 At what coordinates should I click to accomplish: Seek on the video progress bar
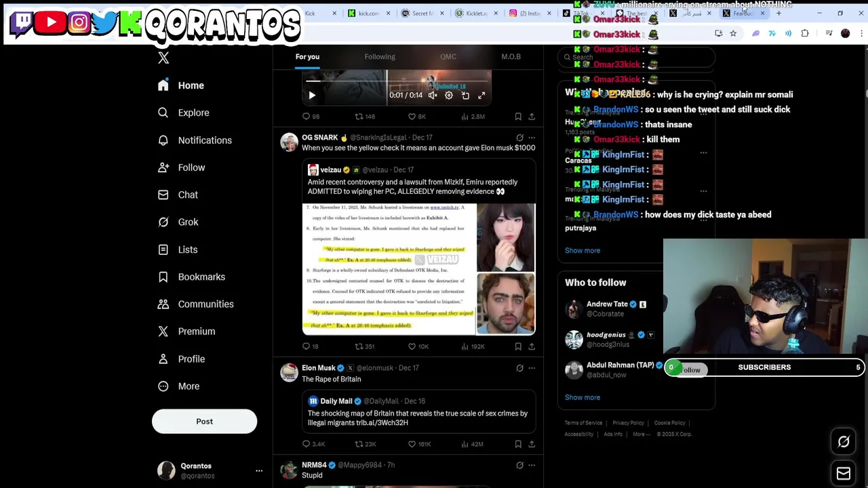[x=397, y=81]
